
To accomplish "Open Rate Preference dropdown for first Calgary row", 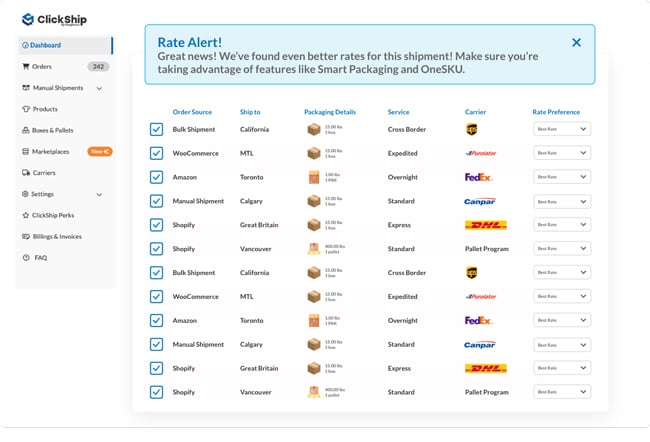I will 562,202.
